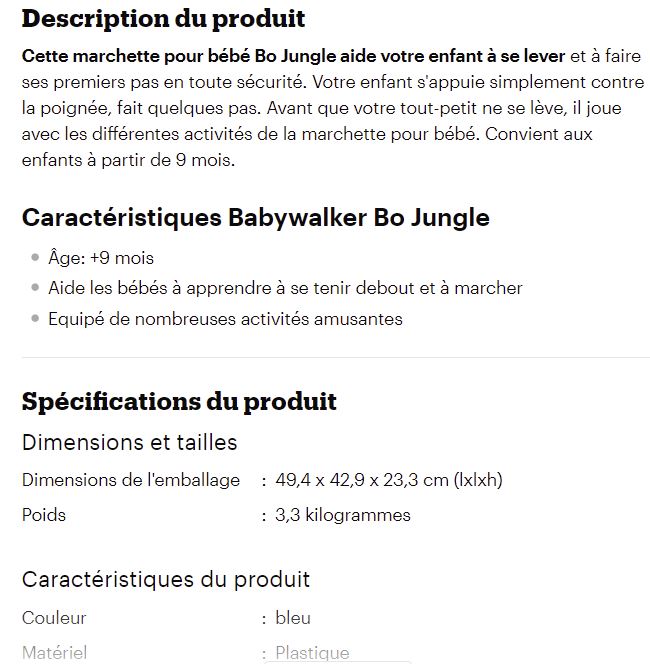The image size is (650, 664).
Task: Click the "Matériel" label
Action: [x=54, y=653]
